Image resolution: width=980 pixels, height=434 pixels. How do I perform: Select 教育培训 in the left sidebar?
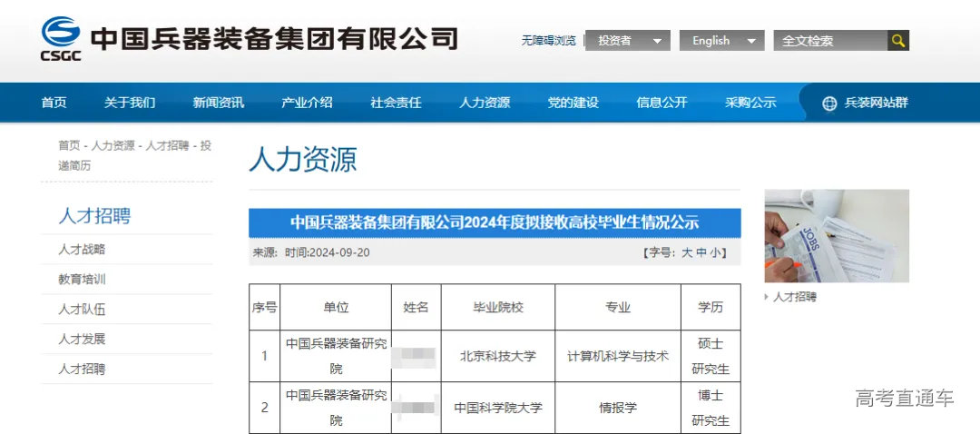click(x=82, y=280)
